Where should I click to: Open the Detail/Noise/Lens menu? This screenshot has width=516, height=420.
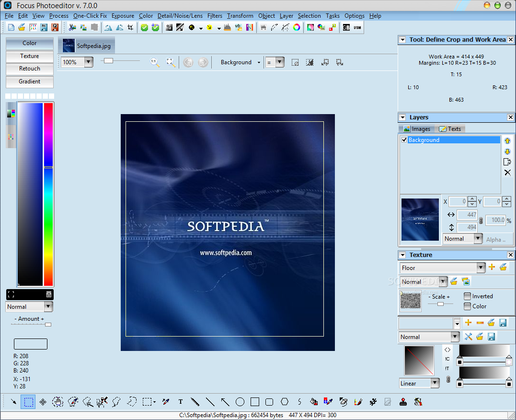(x=180, y=16)
